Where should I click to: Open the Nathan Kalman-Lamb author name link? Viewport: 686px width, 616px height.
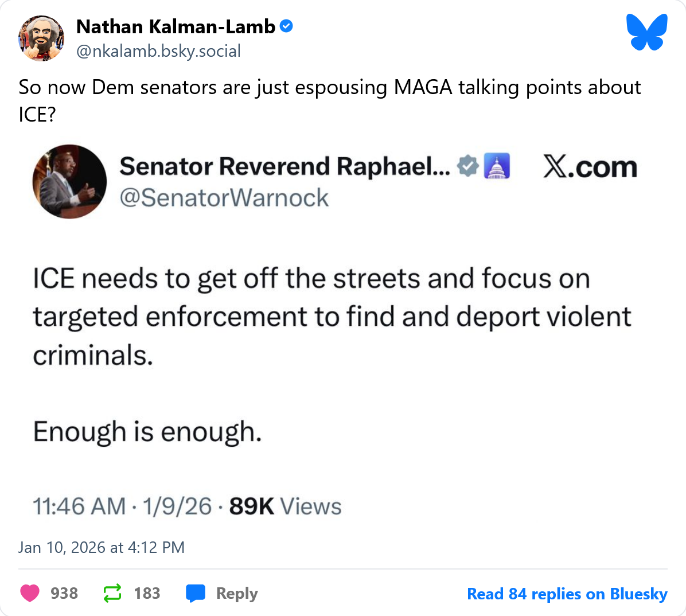pyautogui.click(x=176, y=26)
